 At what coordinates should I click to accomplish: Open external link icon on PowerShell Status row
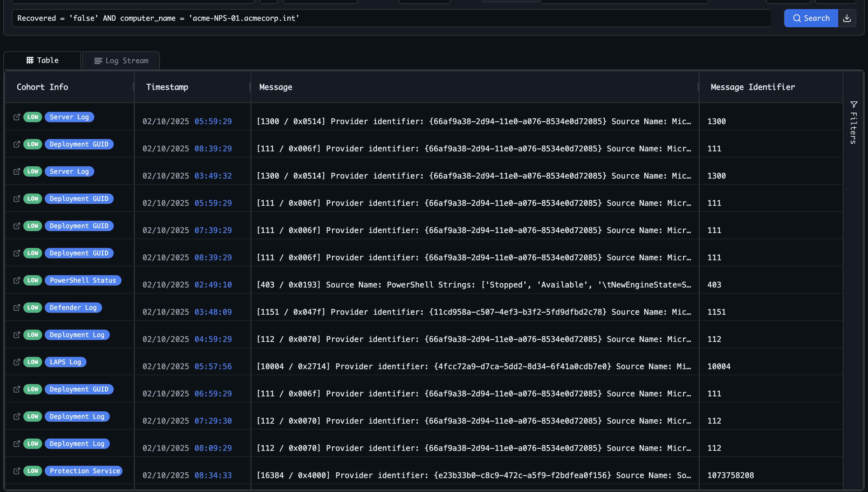[17, 280]
